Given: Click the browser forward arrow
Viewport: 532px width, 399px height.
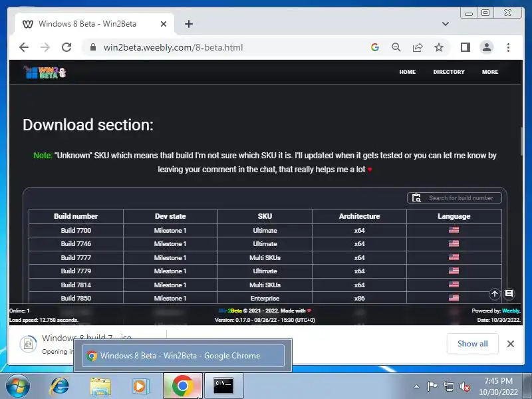Looking at the screenshot, I should coord(45,47).
